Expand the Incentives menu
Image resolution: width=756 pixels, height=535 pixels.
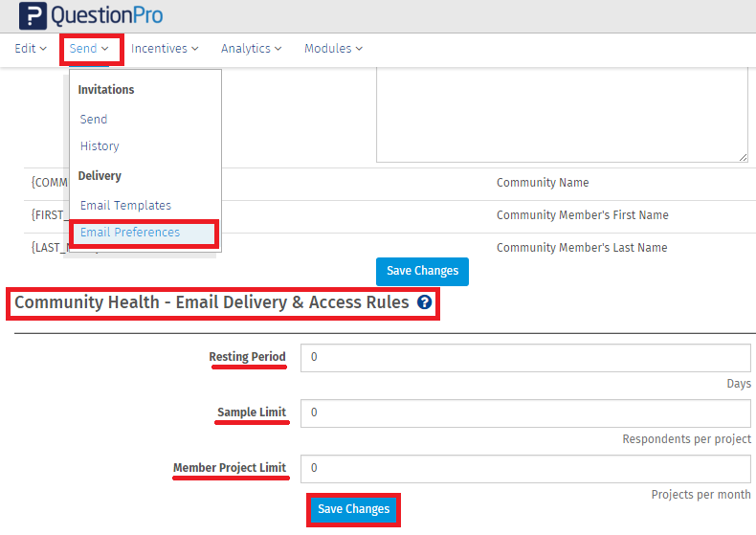coord(165,49)
